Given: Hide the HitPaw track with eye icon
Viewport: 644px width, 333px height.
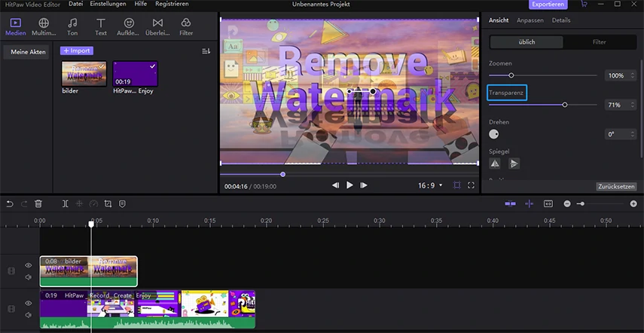Looking at the screenshot, I should 29,303.
